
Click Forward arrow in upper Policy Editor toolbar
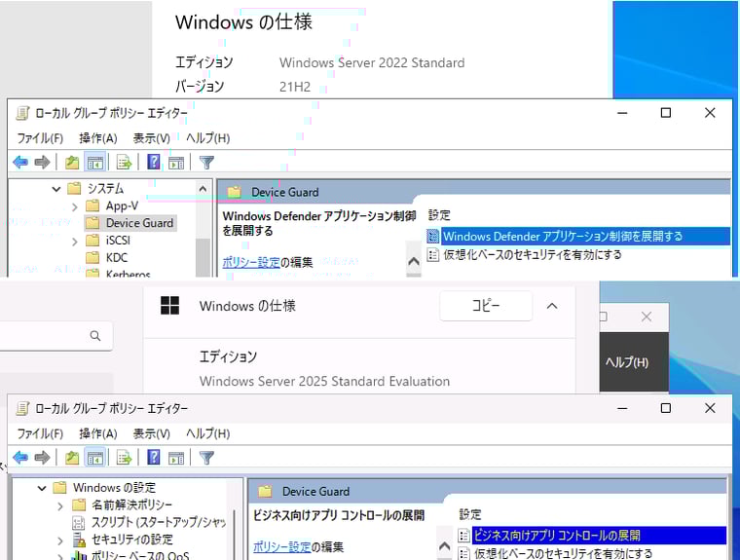pyautogui.click(x=42, y=163)
